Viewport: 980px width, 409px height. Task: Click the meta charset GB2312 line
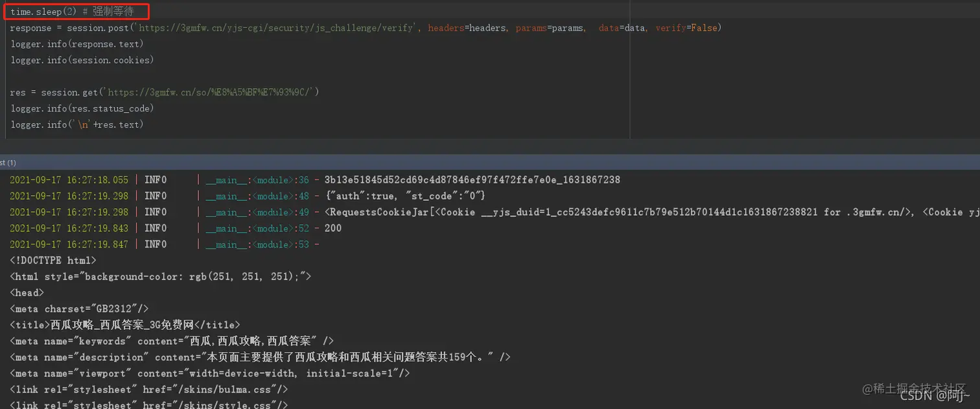pos(80,309)
